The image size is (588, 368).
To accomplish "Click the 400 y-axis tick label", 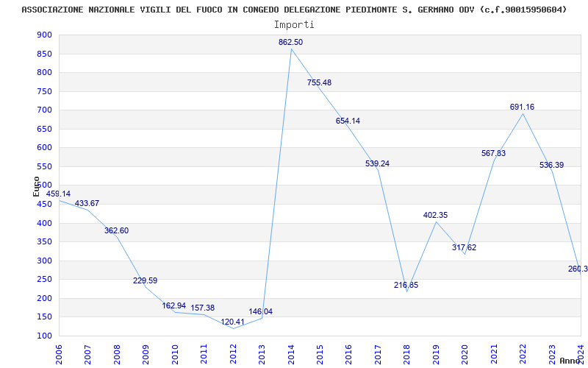I will click(44, 223).
